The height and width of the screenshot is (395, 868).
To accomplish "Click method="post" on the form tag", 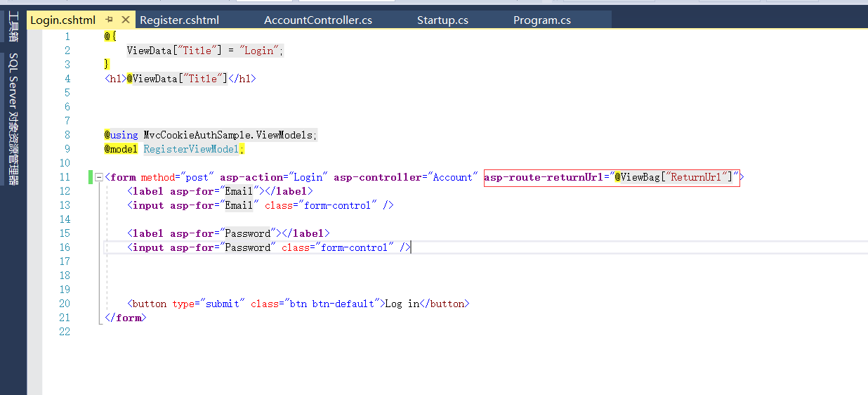I will (x=178, y=177).
